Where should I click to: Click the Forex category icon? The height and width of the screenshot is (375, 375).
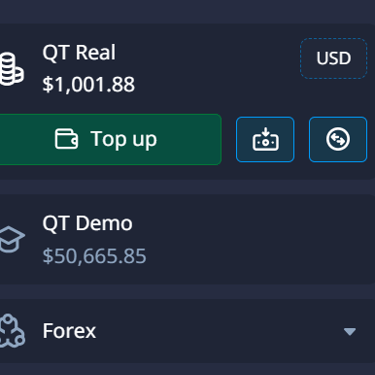[12, 331]
